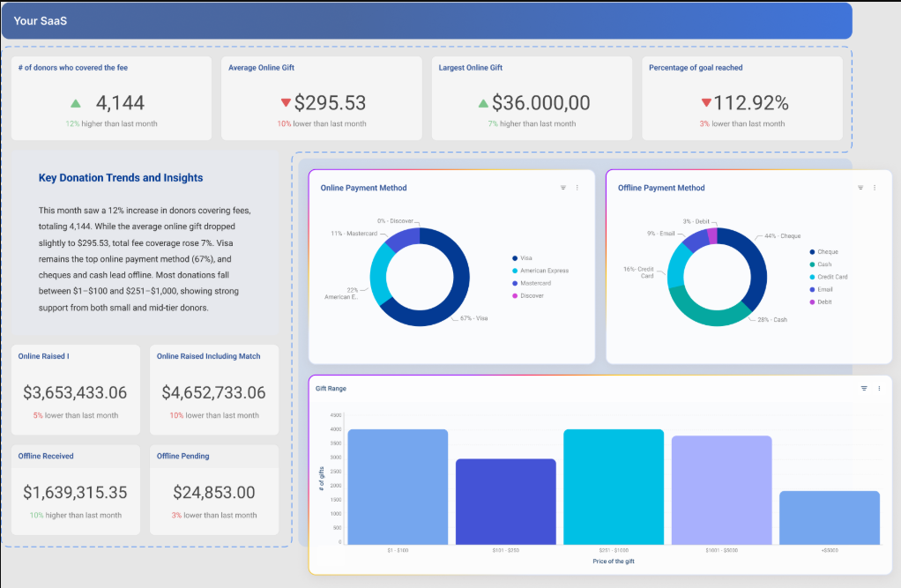This screenshot has width=901, height=588.
Task: Click green up arrow beside 4,144 donors
Action: click(76, 104)
